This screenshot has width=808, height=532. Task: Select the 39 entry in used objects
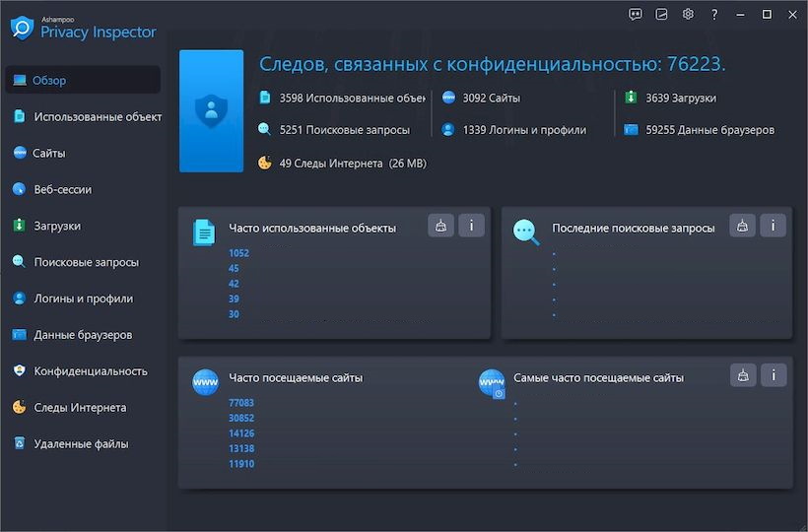coord(234,299)
